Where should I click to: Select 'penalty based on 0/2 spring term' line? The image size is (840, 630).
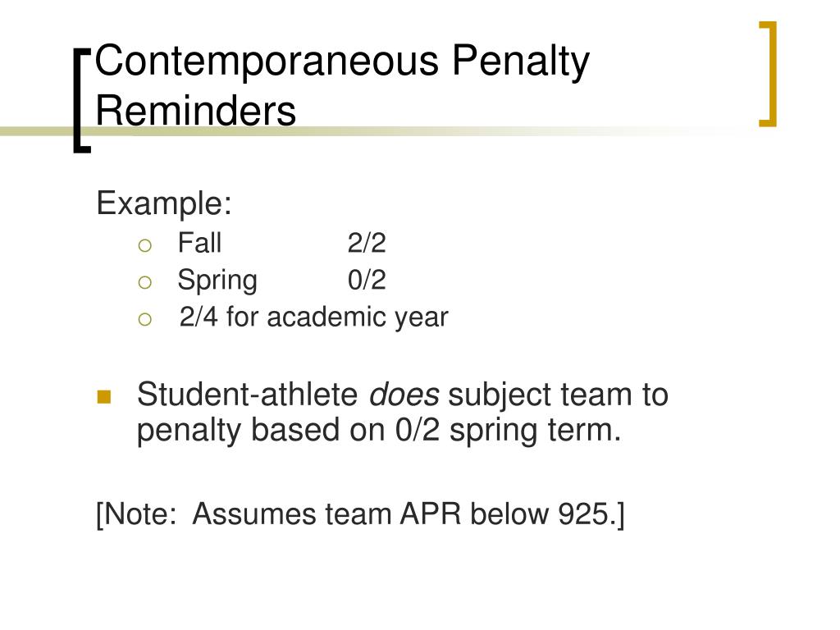[379, 431]
